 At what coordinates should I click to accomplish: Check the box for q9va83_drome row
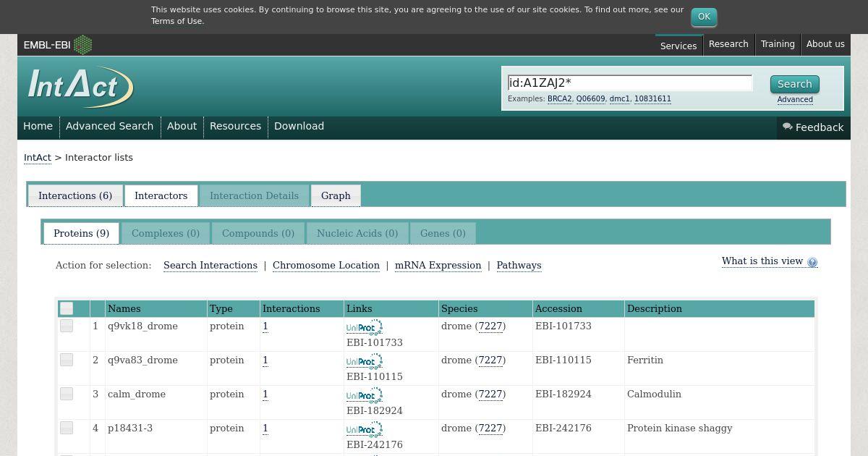tap(67, 360)
